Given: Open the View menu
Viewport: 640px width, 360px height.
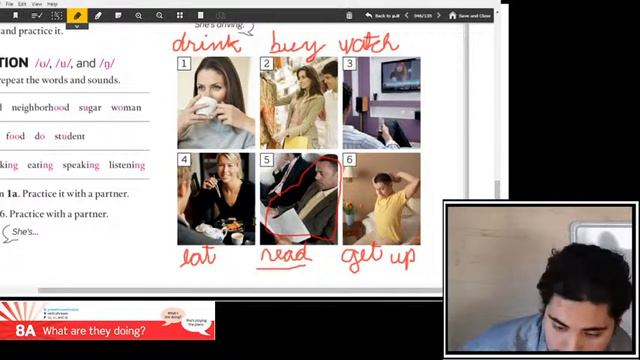Looking at the screenshot, I should (37, 4).
